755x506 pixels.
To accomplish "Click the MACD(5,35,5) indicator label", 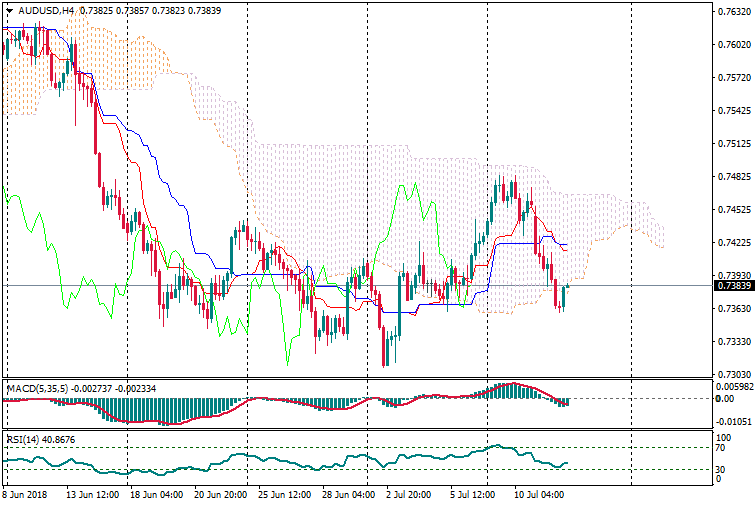I will pos(37,387).
